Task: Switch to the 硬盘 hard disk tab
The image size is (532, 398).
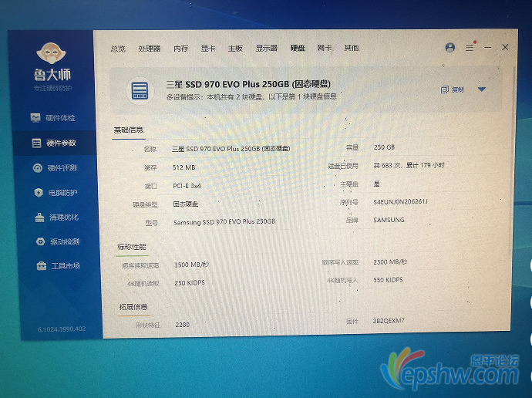Action: 298,48
